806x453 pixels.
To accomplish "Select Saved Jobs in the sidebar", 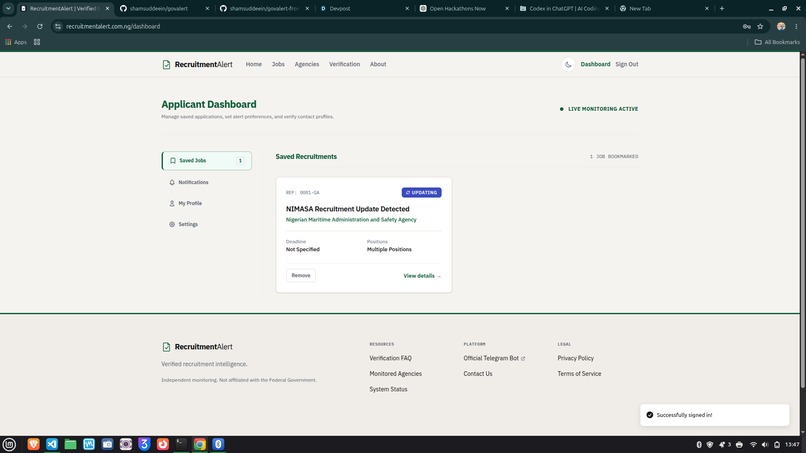I will (x=207, y=160).
